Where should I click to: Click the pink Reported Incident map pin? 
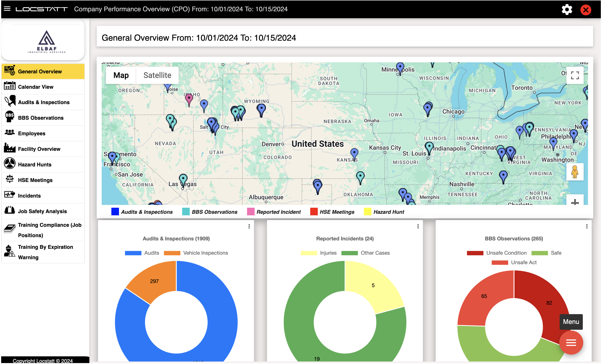click(x=189, y=99)
